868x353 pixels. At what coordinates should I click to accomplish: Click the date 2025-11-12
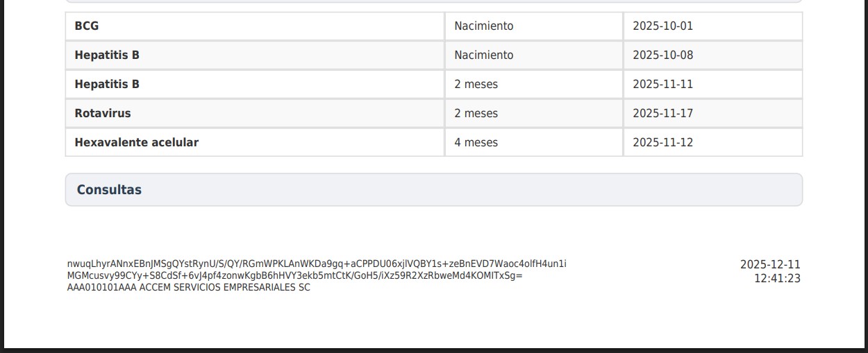662,143
